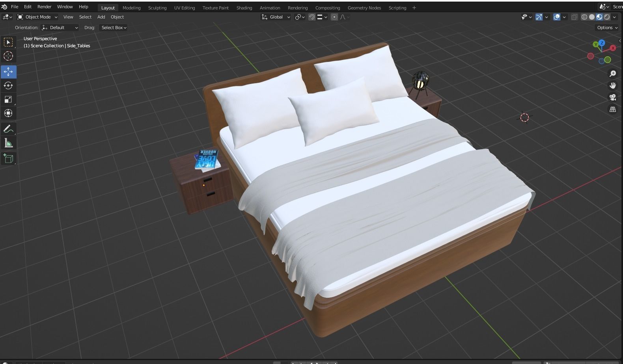Viewport: 623px width, 364px height.
Task: Switch to the UV Editing workspace tab
Action: pyautogui.click(x=185, y=8)
